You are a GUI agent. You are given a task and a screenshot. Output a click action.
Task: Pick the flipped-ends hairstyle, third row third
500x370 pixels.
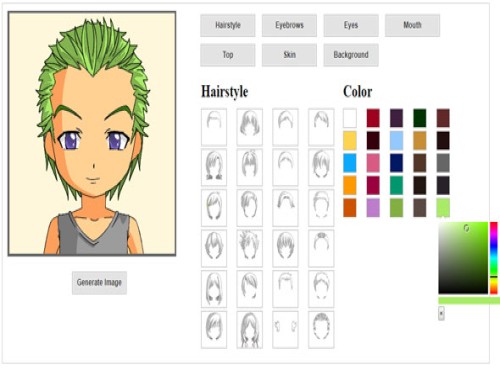point(285,208)
